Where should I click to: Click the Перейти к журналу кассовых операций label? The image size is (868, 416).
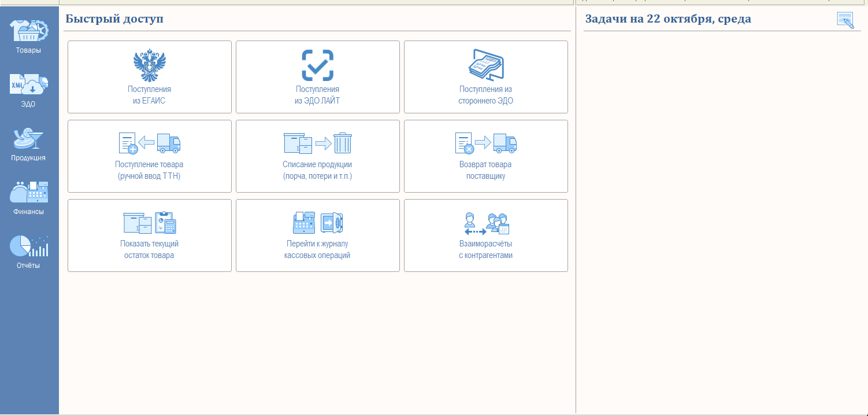(317, 249)
